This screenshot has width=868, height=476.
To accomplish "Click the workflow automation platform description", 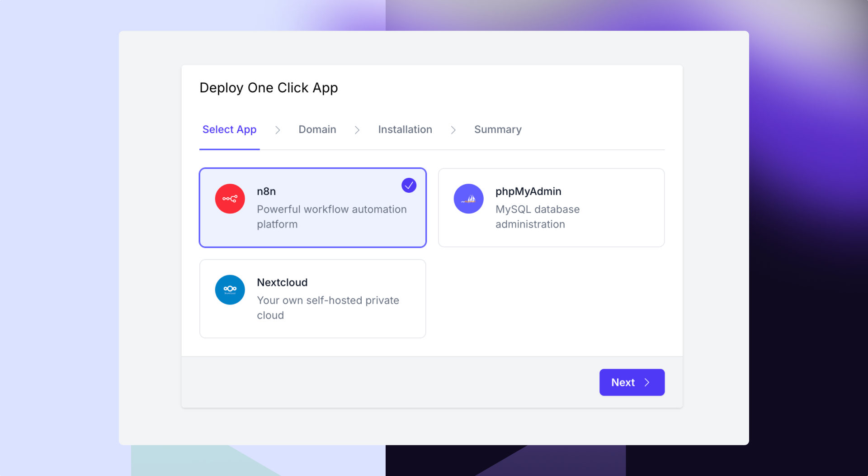I will [331, 217].
